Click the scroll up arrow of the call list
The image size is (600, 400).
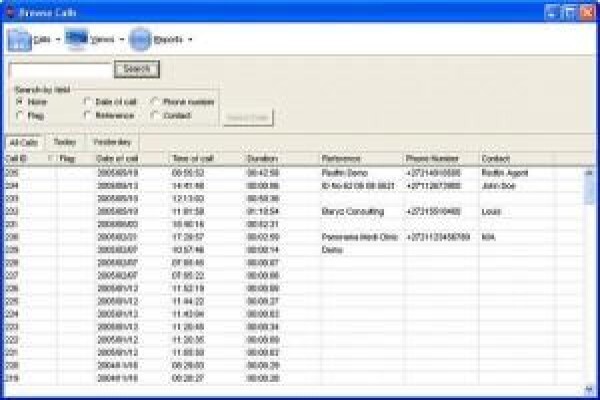click(x=589, y=173)
